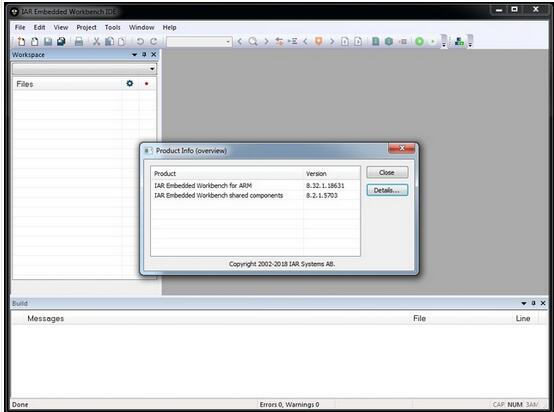Click Close button in Product Info dialog
This screenshot has width=554, height=412.
pos(387,172)
